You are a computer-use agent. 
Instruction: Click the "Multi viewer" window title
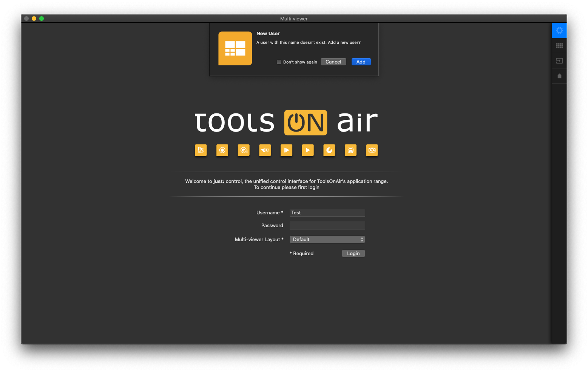[x=294, y=19]
